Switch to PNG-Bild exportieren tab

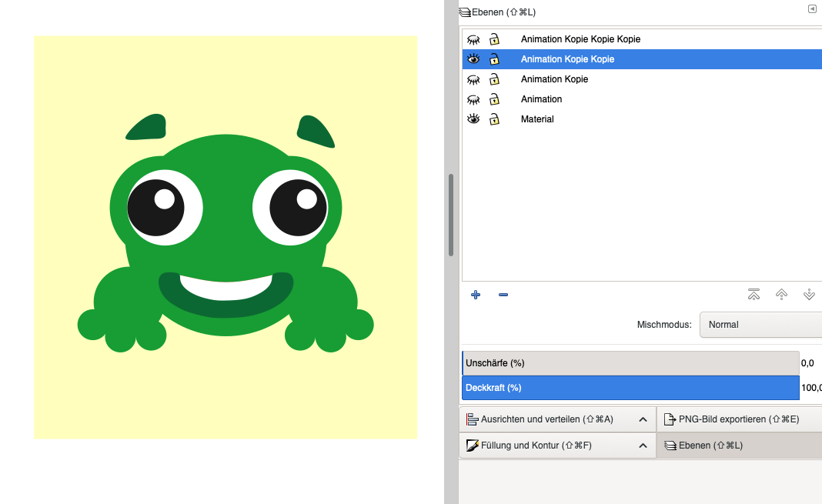(x=737, y=420)
